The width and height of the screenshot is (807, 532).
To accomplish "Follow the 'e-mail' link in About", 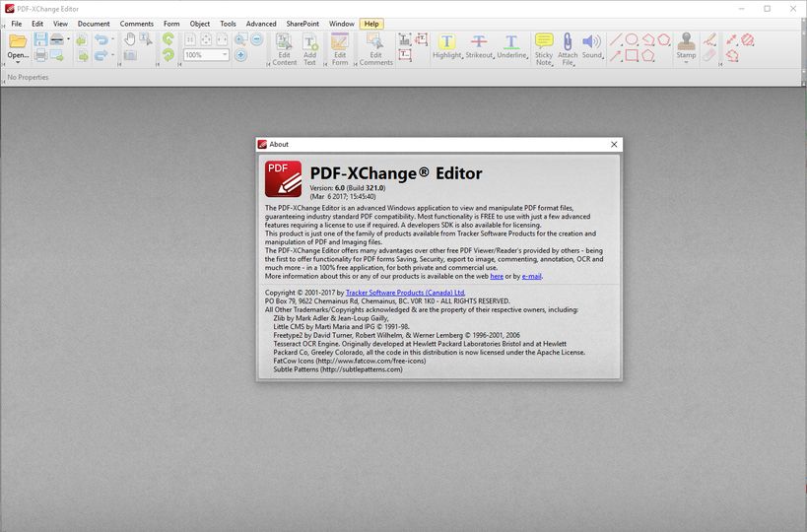I will (532, 276).
